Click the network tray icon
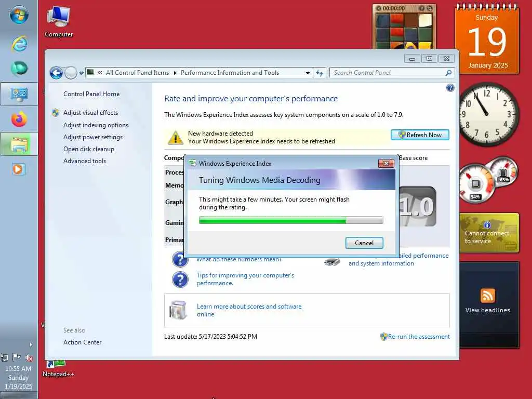The image size is (532, 399). tap(4, 357)
